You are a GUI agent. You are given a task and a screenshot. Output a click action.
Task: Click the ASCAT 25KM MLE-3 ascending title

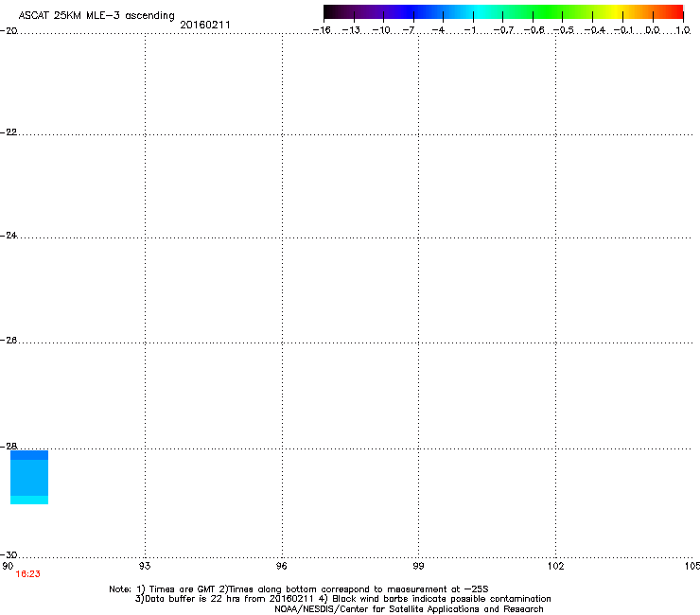(96, 16)
